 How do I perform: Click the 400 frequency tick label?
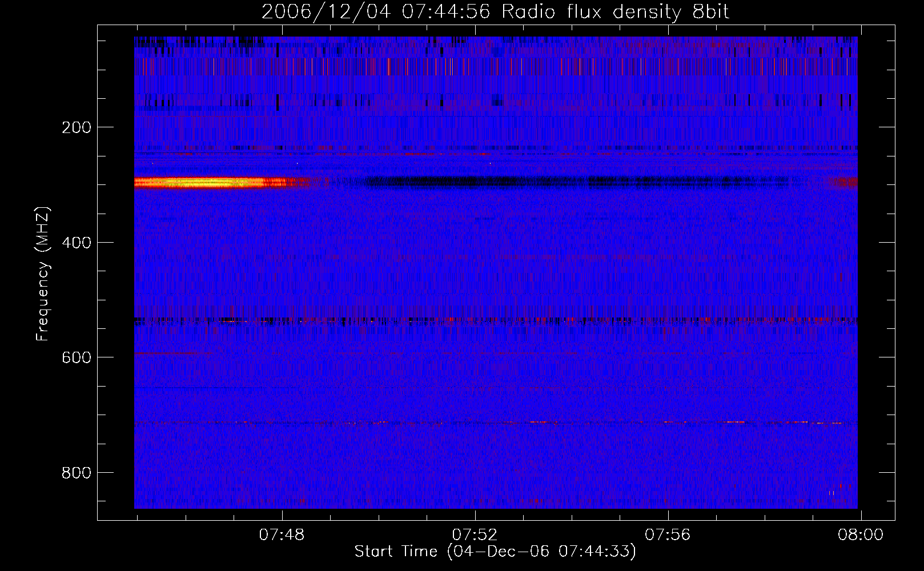click(77, 243)
